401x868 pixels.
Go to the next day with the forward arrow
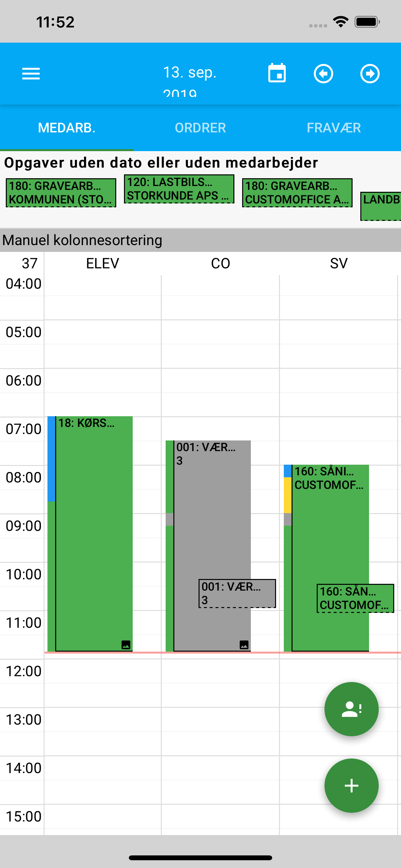[370, 73]
